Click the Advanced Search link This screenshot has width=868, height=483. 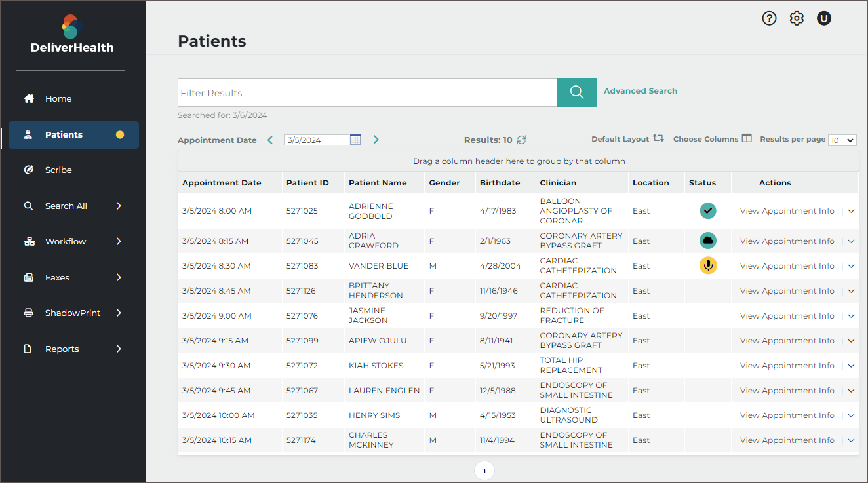[641, 91]
